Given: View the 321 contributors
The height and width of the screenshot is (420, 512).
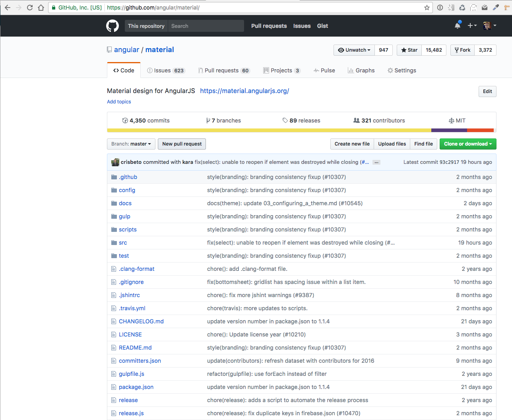Looking at the screenshot, I should 379,121.
